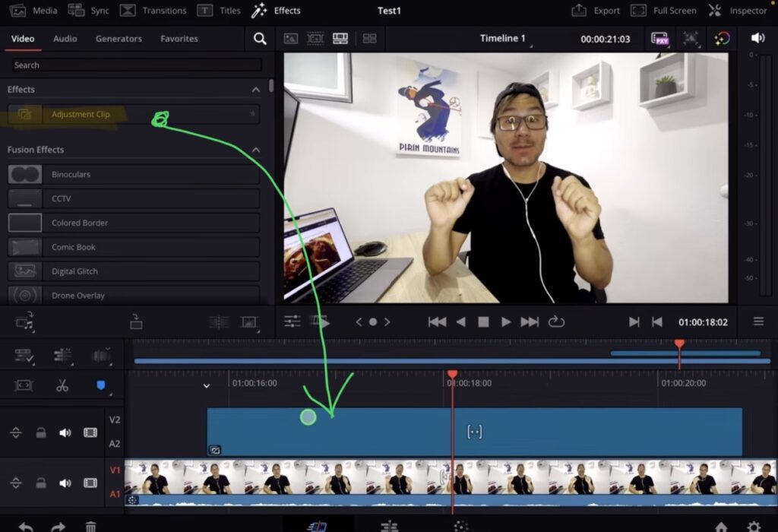778x532 pixels.
Task: Select the scissors split clip tool
Action: (x=64, y=385)
